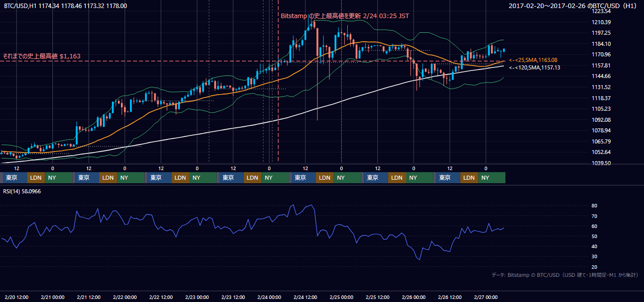Click the red dashed 2/24 03:25 vertical marker

[278, 81]
